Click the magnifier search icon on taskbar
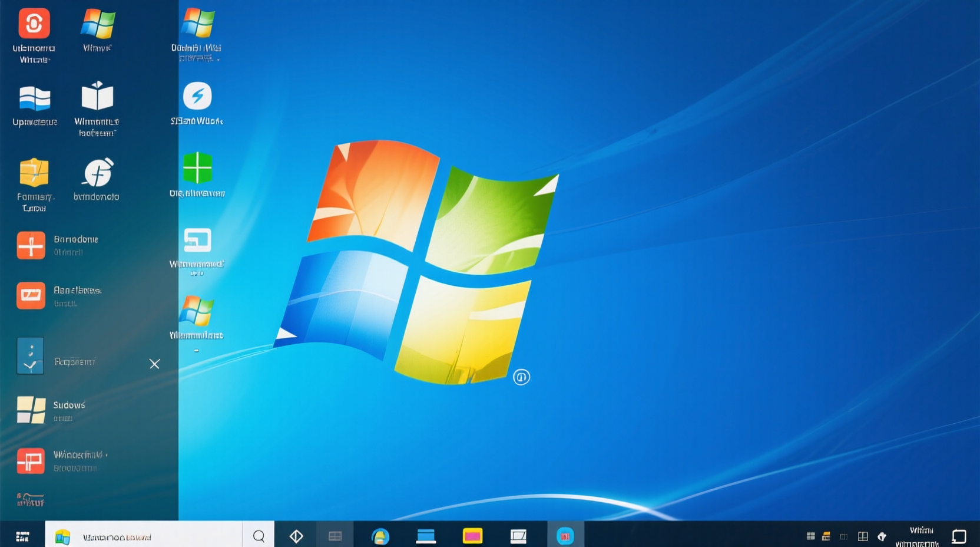 (x=259, y=536)
